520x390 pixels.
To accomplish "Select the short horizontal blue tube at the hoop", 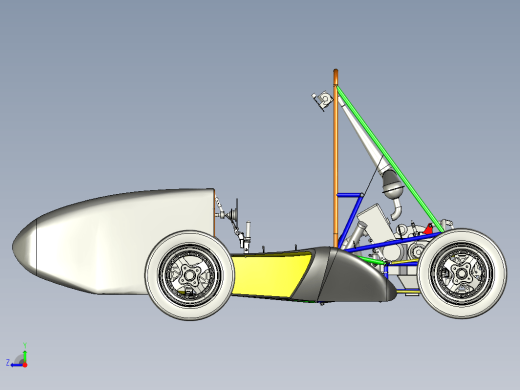I will pyautogui.click(x=349, y=195).
